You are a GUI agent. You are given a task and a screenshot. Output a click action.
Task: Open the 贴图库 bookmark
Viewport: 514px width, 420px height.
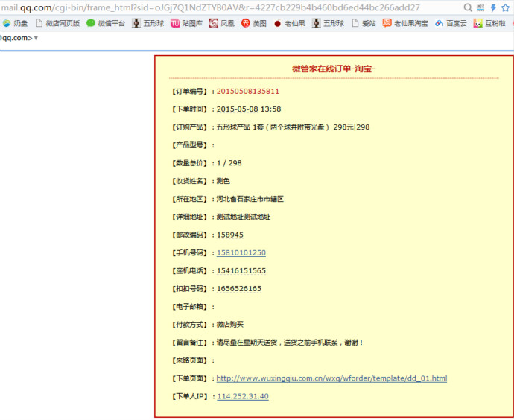(187, 23)
